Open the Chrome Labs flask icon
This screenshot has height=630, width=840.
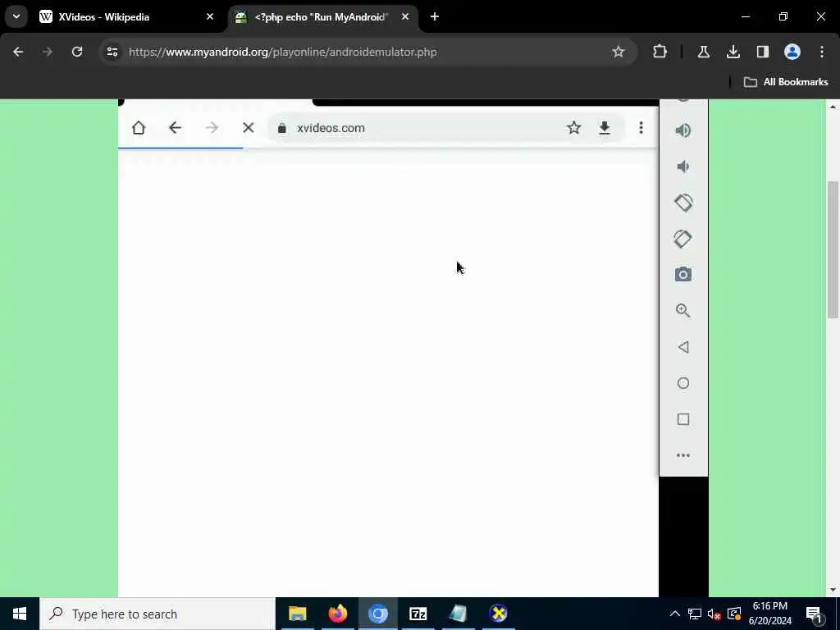[x=703, y=52]
